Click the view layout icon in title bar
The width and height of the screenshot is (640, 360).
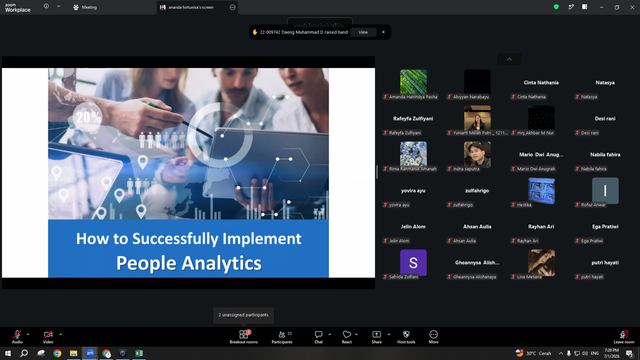coord(585,7)
